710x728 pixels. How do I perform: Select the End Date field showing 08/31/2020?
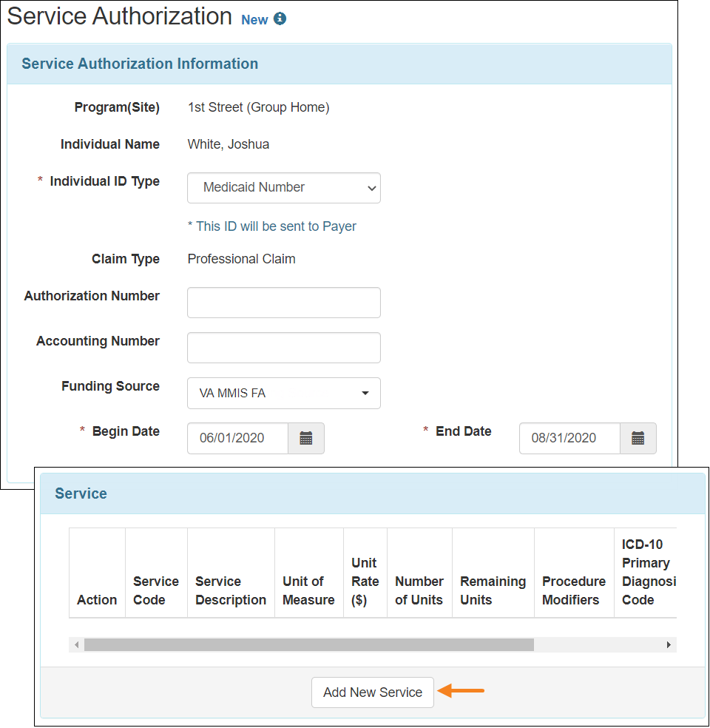click(x=569, y=438)
